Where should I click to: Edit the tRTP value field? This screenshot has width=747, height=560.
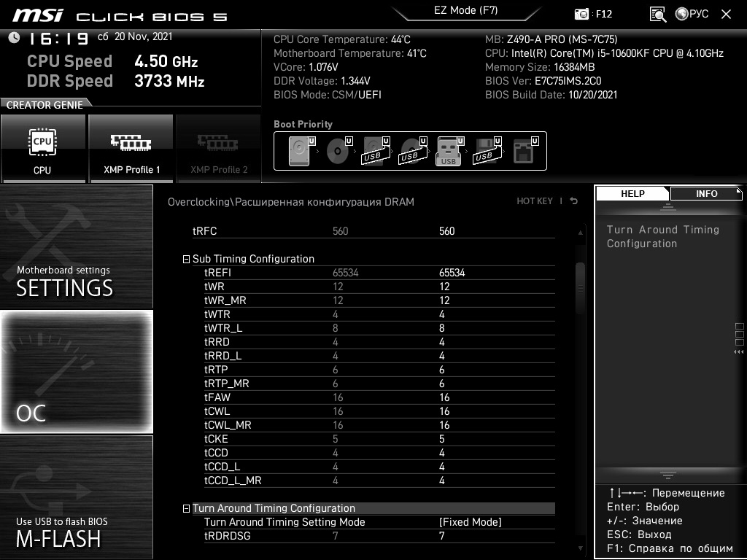point(442,370)
